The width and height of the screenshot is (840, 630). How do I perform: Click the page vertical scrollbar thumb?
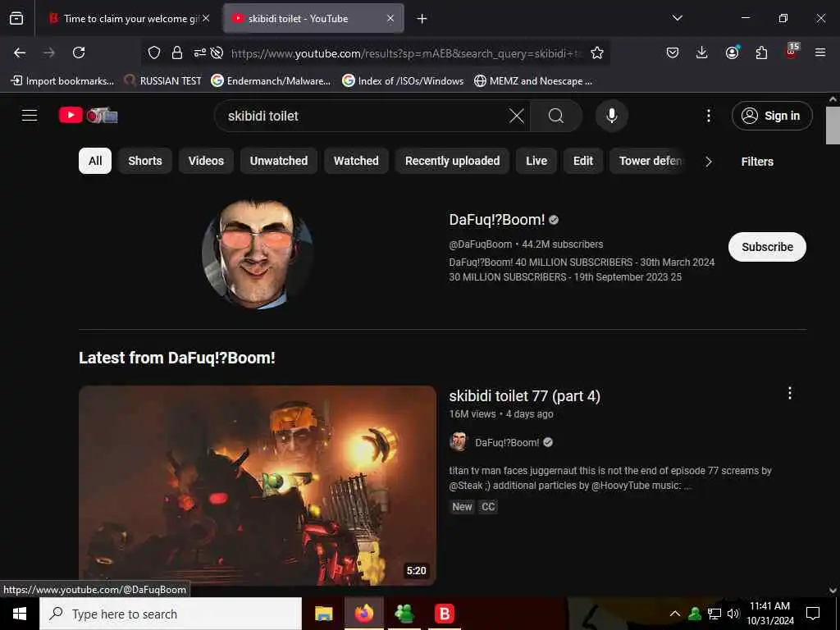coord(833,126)
